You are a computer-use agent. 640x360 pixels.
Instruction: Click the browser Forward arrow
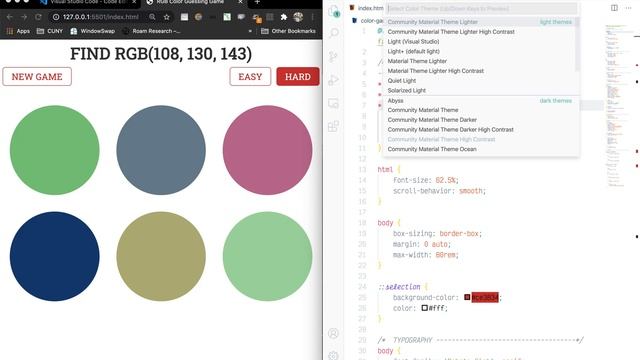24,17
